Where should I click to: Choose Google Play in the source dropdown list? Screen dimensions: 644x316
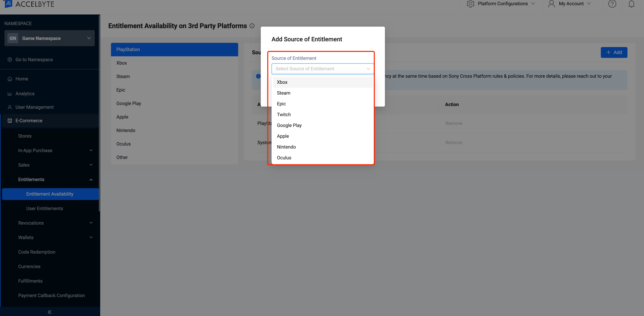click(323, 125)
